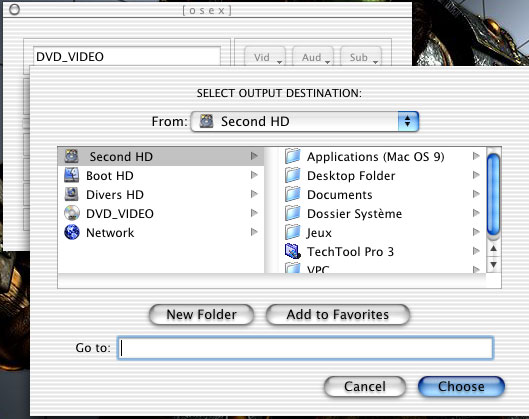Confirm with the Choose button

click(461, 386)
